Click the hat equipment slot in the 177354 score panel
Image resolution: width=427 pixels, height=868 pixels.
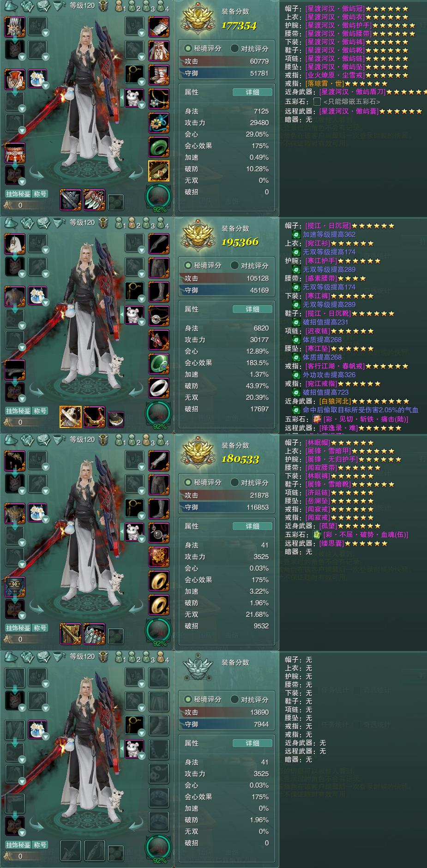(x=14, y=27)
